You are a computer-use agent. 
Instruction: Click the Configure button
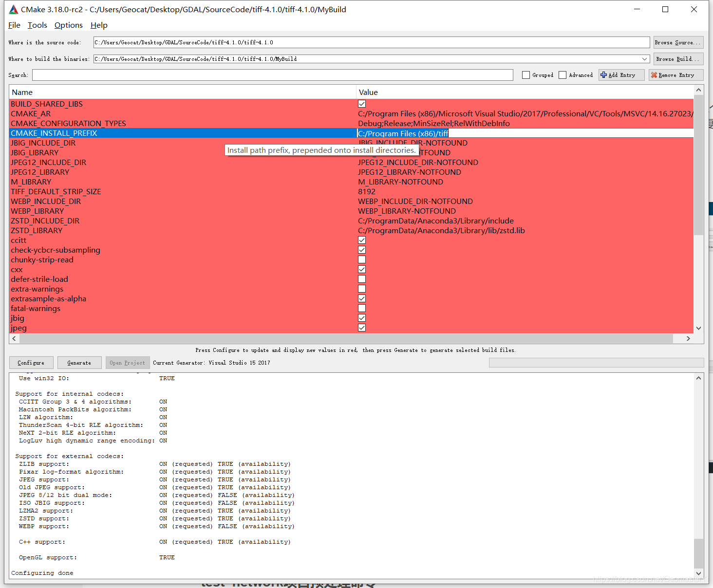pyautogui.click(x=31, y=363)
